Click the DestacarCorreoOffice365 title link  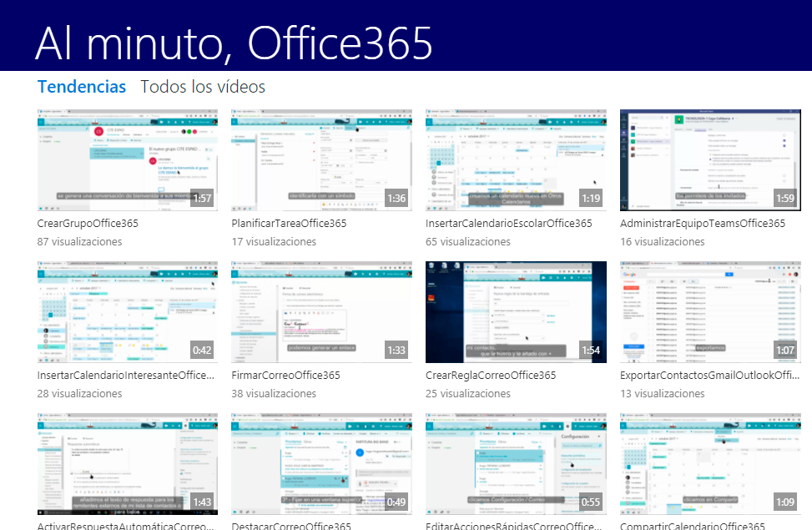pyautogui.click(x=291, y=525)
